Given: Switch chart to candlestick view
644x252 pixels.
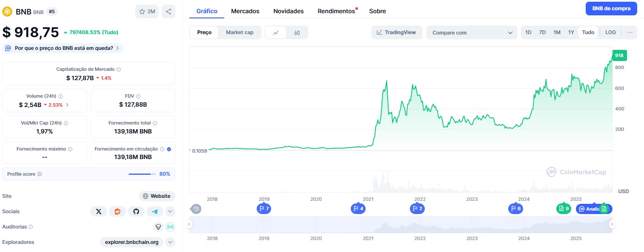Looking at the screenshot, I should click(x=297, y=32).
